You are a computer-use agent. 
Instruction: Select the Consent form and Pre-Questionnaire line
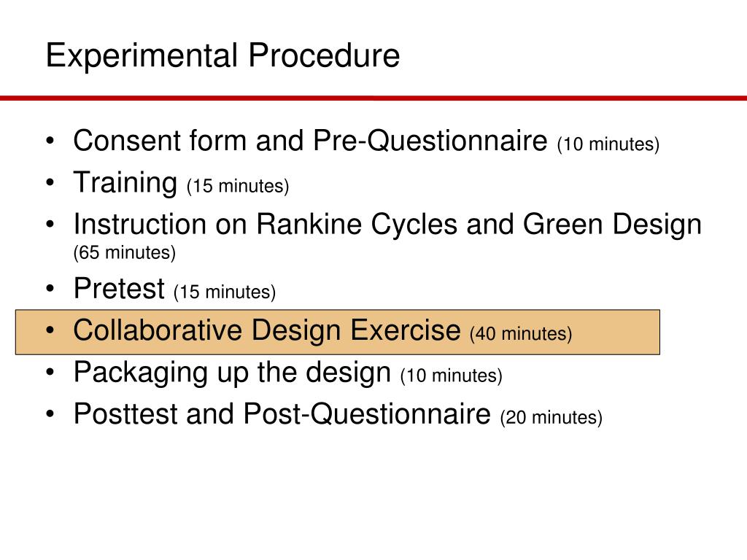pyautogui.click(x=366, y=141)
